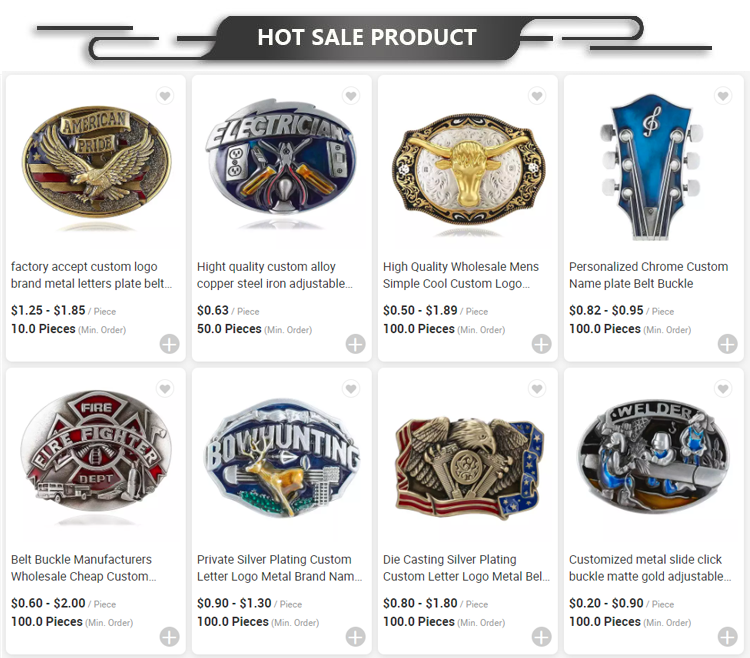
Task: View the Bowhunting buckle product image
Action: pos(282,458)
